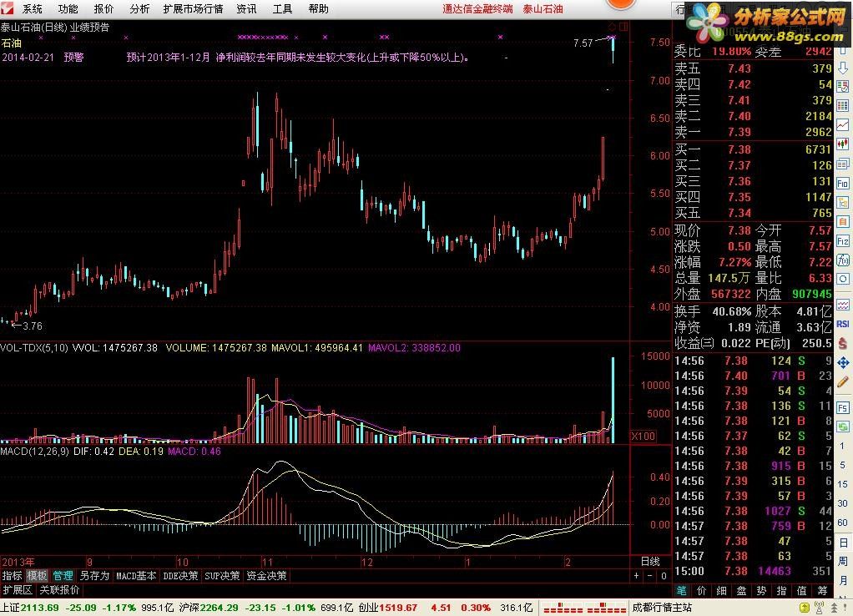Click the 另存为 button

coord(94,576)
